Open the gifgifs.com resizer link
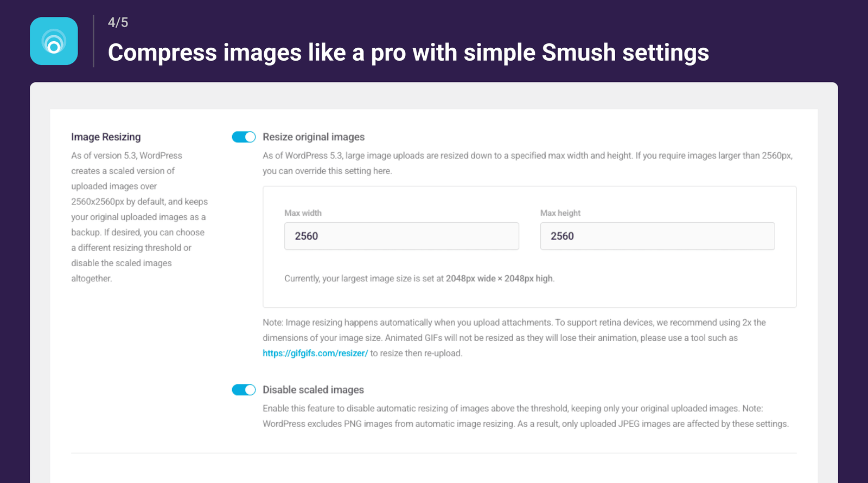 pyautogui.click(x=315, y=353)
